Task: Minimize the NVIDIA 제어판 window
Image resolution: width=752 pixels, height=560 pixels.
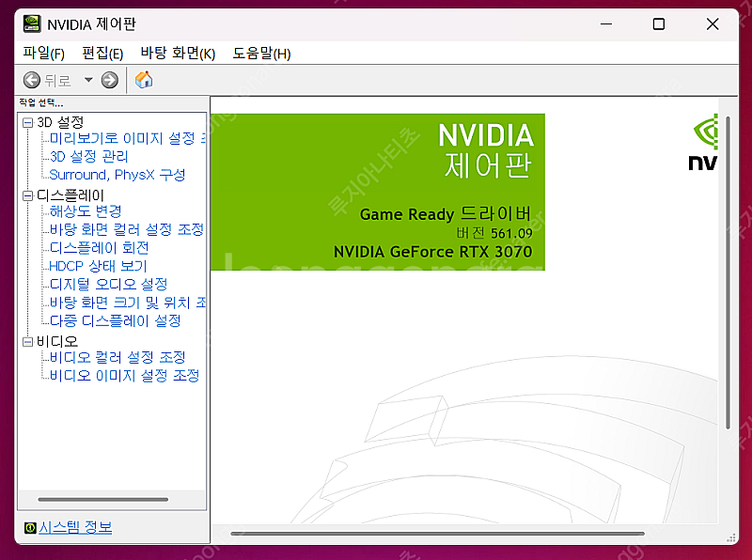Action: click(606, 24)
